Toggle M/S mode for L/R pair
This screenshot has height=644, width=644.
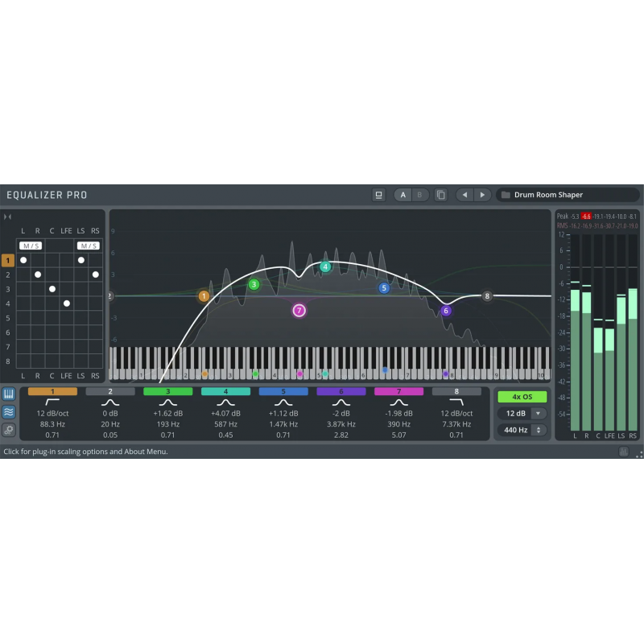(x=31, y=246)
